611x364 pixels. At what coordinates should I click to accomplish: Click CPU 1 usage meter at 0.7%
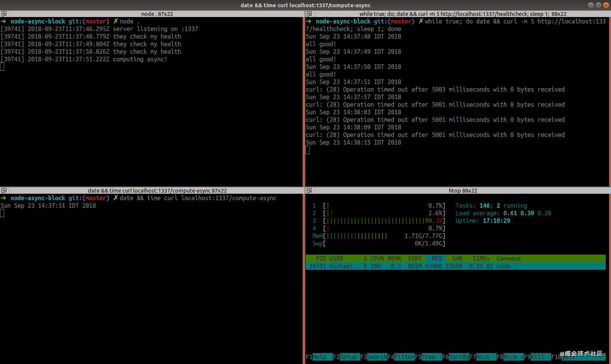379,205
